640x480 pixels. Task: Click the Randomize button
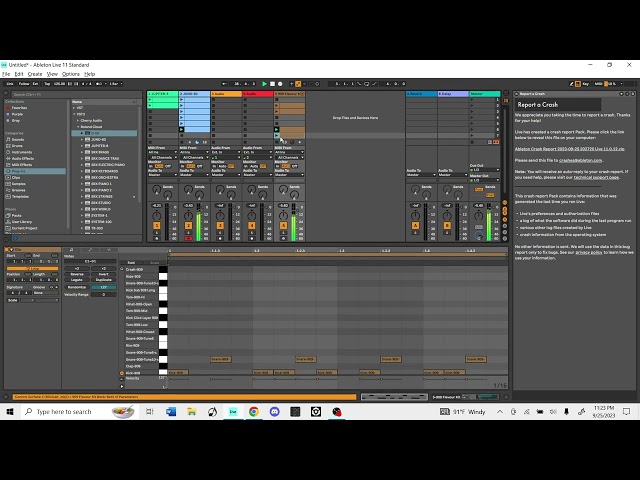pyautogui.click(x=77, y=287)
